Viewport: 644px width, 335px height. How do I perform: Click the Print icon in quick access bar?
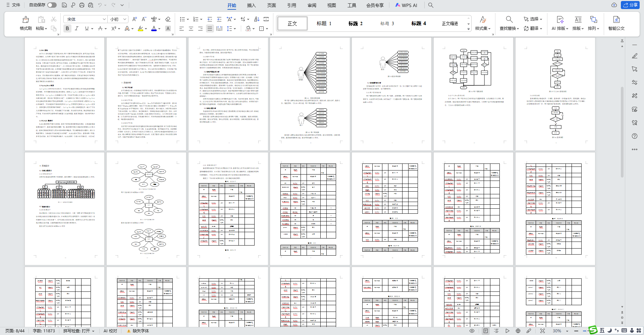(82, 5)
